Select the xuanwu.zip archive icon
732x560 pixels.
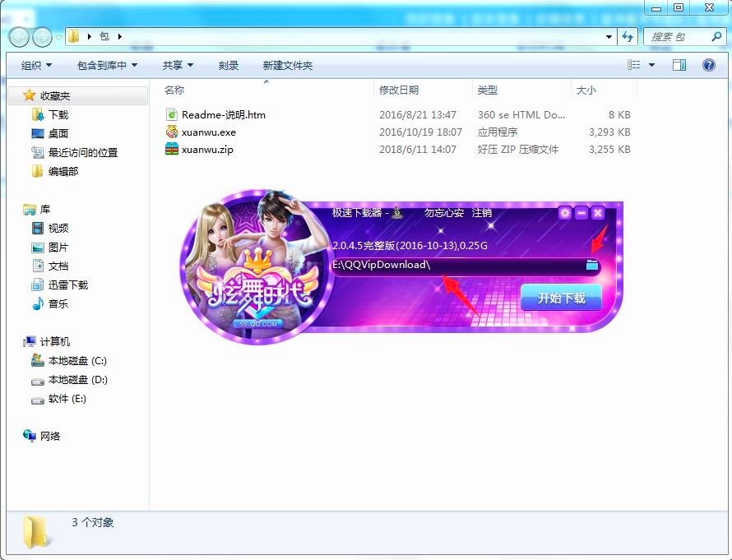pos(174,150)
